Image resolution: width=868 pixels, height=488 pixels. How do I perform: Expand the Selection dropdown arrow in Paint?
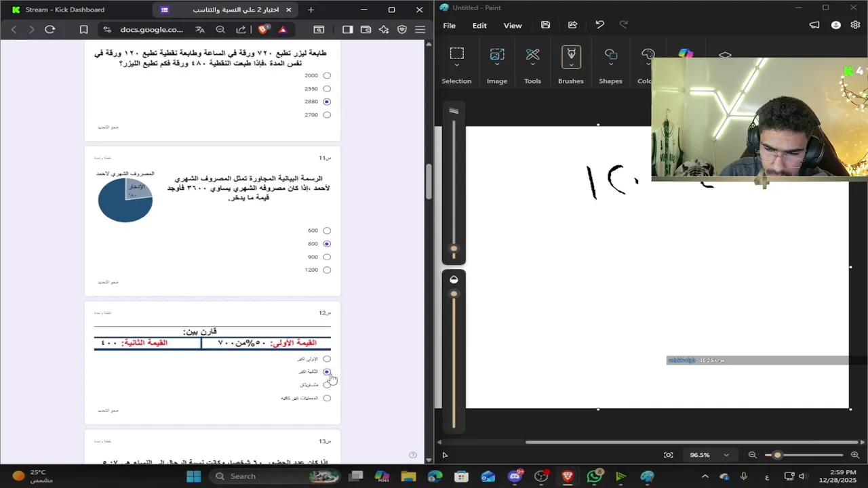tap(456, 65)
